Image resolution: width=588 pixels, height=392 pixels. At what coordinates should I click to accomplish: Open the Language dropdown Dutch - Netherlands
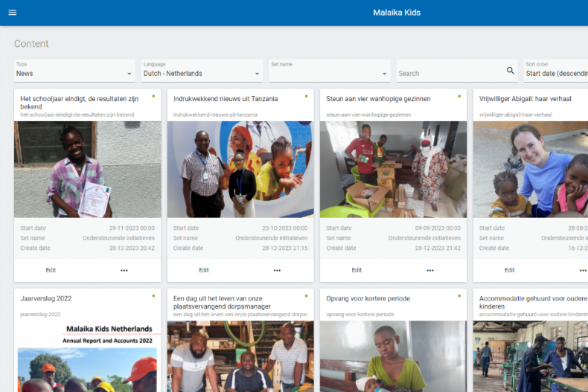[202, 73]
